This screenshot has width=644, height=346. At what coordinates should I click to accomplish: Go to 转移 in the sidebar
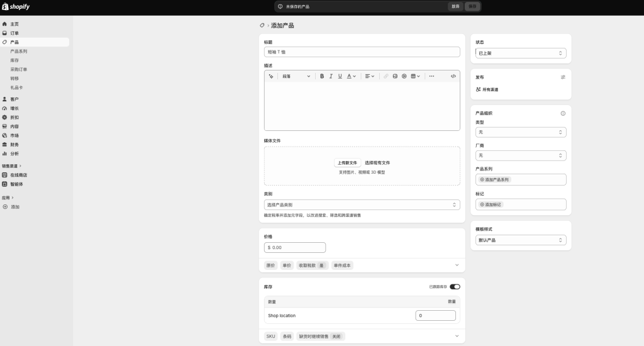(x=15, y=79)
